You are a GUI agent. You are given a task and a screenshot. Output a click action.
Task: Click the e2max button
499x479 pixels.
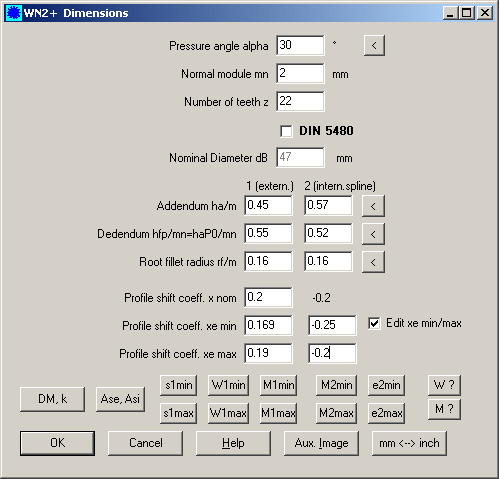[386, 413]
